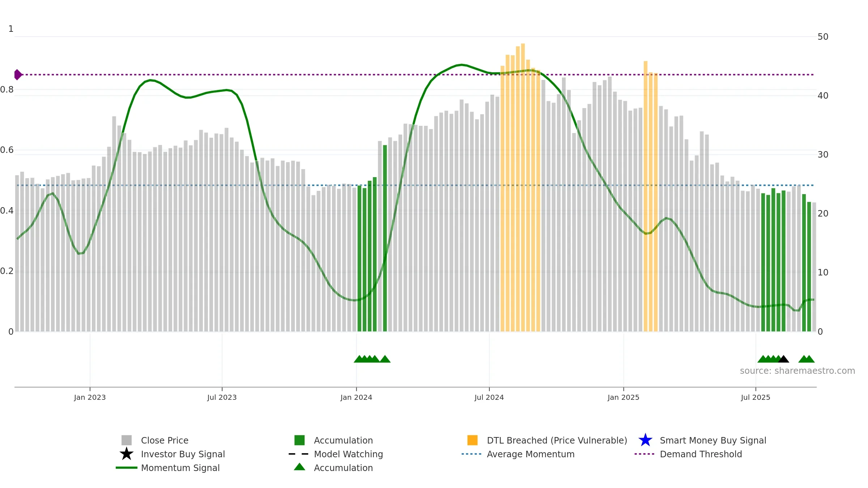Click the Jul 2023 axis label
The width and height of the screenshot is (868, 488).
point(222,398)
